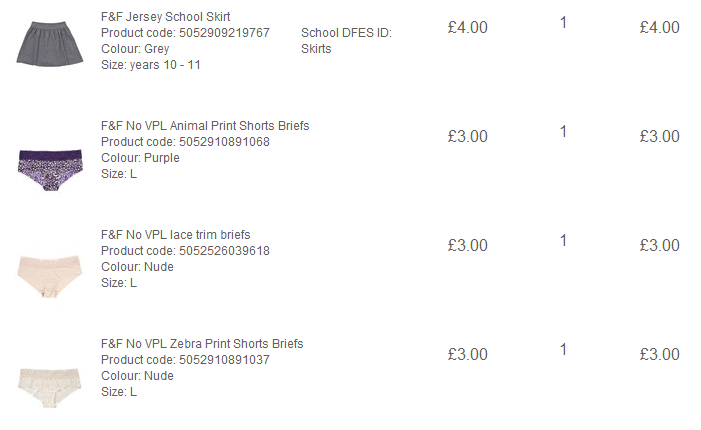Select product code 5052910891068

[x=186, y=142]
